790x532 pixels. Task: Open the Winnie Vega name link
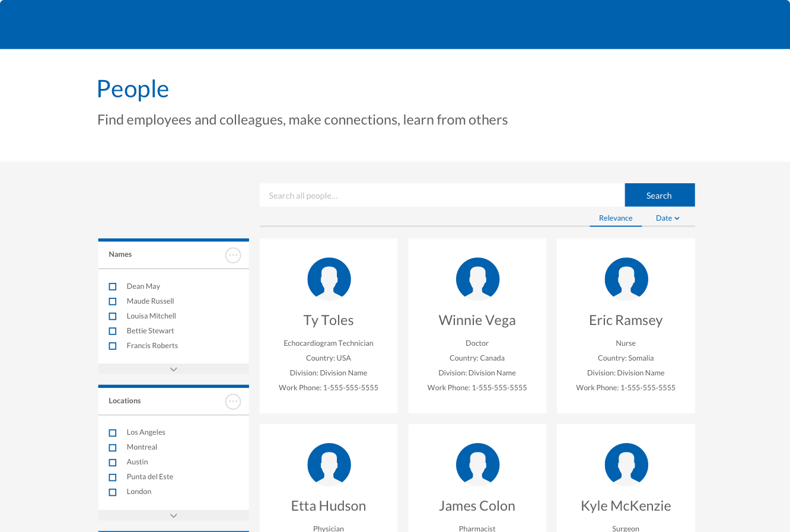tap(477, 320)
